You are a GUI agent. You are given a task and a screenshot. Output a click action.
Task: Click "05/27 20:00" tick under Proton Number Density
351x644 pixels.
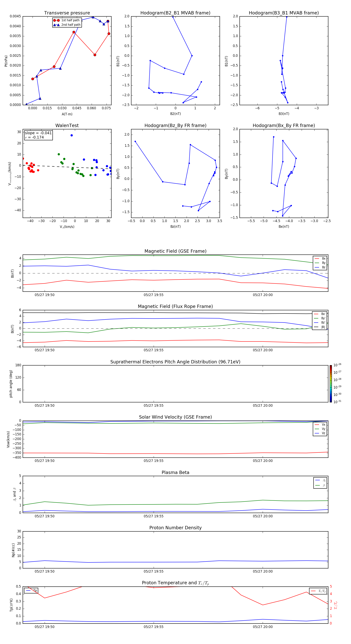point(263,571)
